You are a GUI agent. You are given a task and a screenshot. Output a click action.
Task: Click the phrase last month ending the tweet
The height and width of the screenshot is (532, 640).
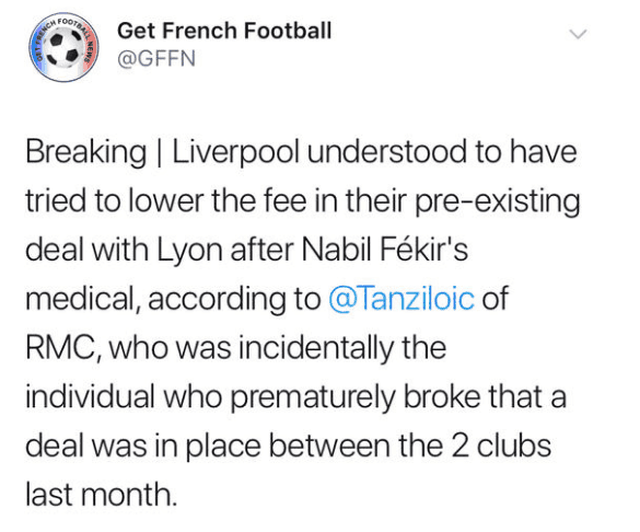(102, 494)
